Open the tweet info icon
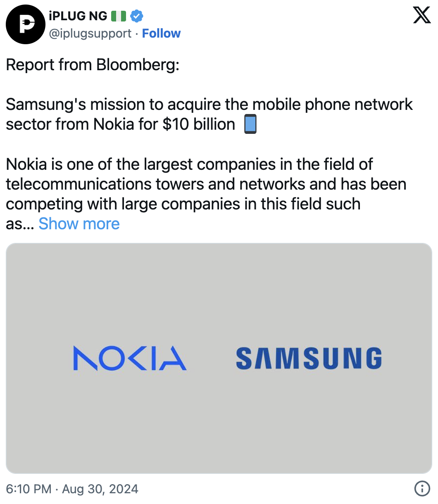 (x=422, y=489)
